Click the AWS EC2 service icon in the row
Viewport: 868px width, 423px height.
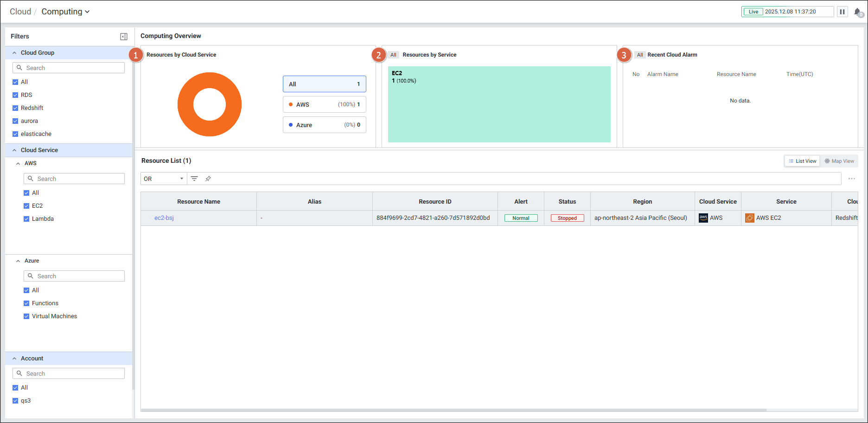coord(749,218)
